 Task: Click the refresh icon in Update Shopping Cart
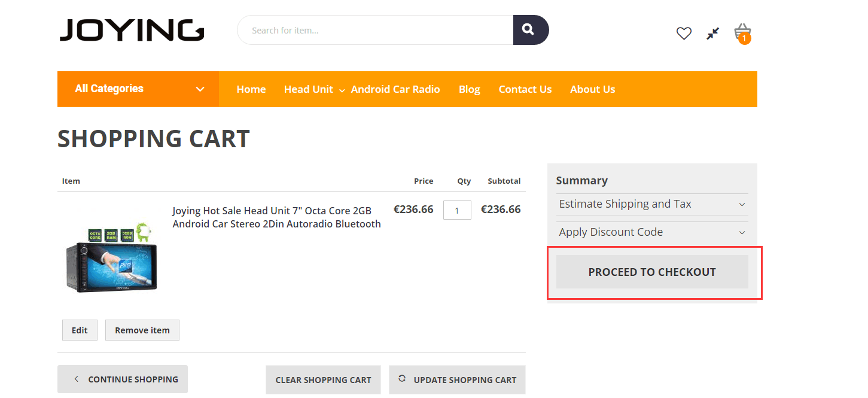pos(402,379)
